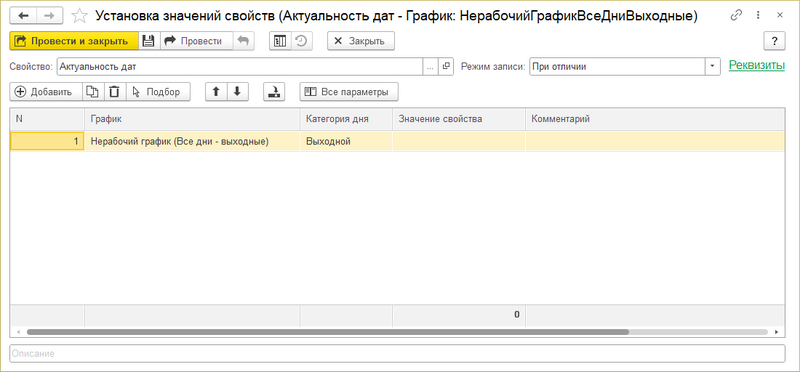Viewport: 800px width, 372px height.
Task: Open Все параметры button
Action: [349, 92]
